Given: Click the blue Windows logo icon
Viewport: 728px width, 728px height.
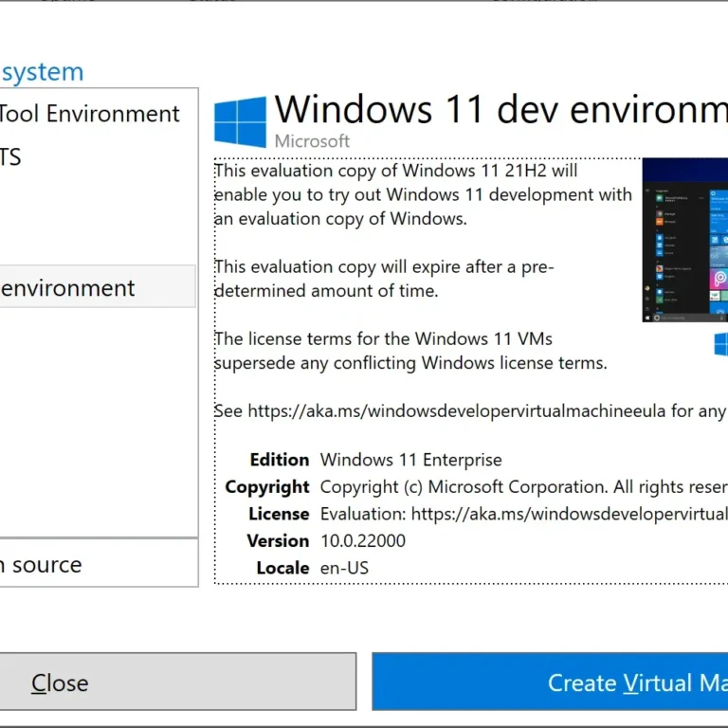Looking at the screenshot, I should [240, 122].
